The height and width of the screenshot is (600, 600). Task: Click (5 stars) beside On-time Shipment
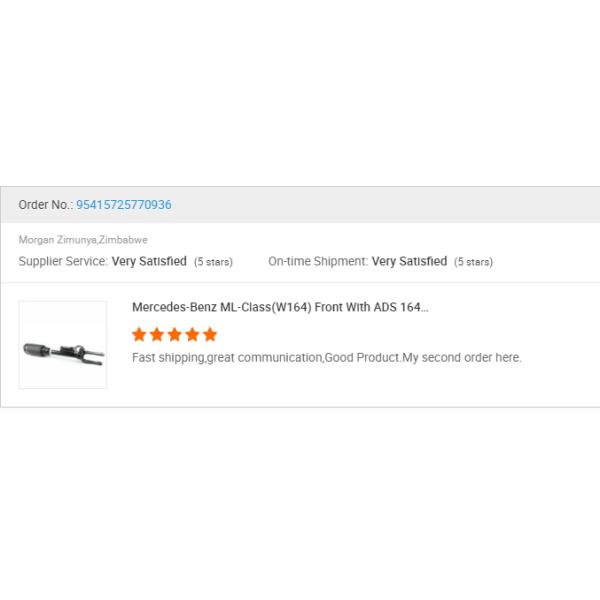point(473,262)
